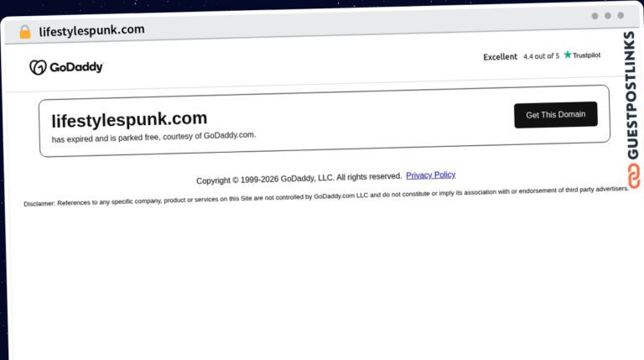The height and width of the screenshot is (360, 644).
Task: Click the Disclaimer text line
Action: pos(326,196)
